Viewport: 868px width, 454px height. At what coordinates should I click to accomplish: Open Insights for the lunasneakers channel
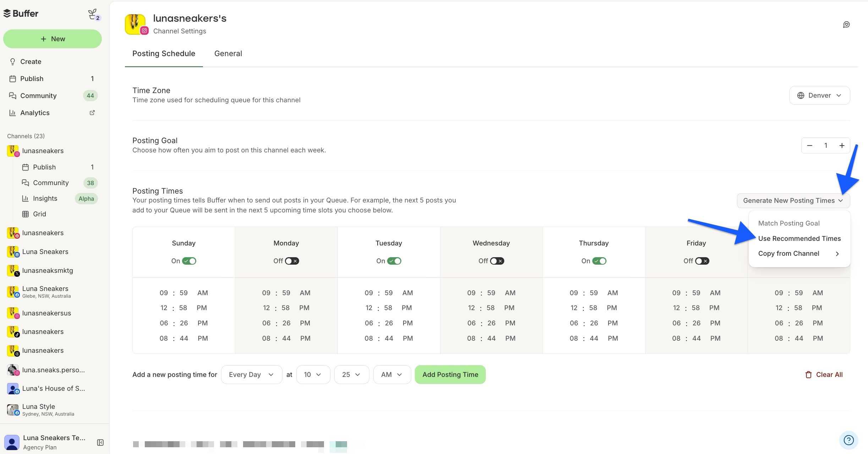click(45, 198)
